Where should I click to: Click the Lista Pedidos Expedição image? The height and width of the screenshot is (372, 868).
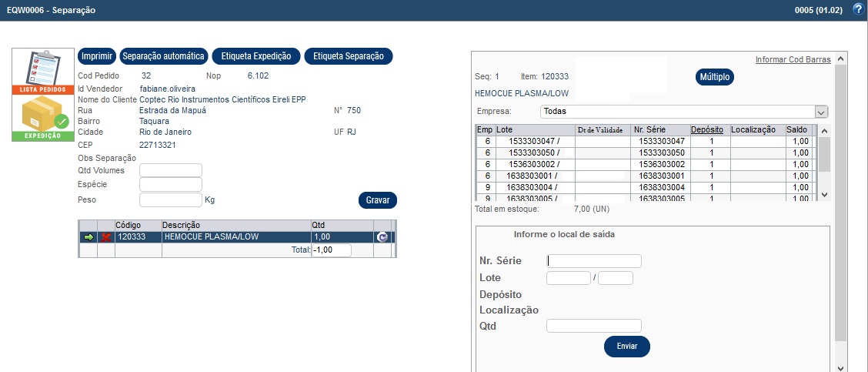tap(43, 96)
